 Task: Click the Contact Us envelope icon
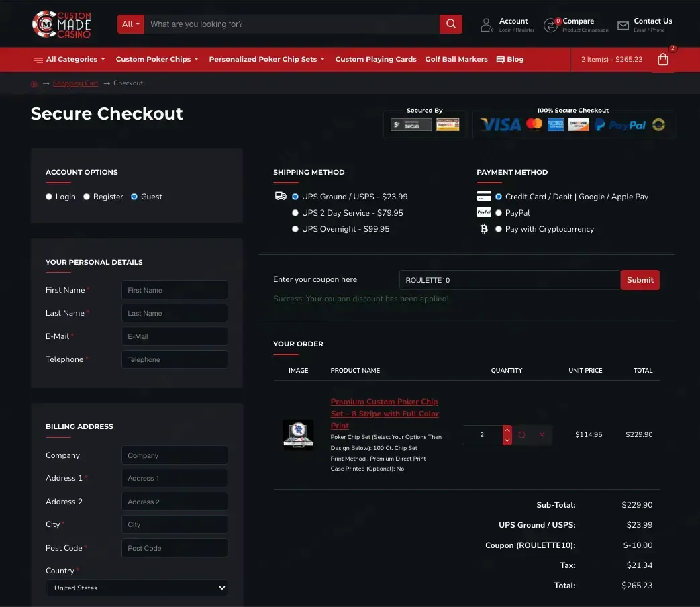point(623,26)
